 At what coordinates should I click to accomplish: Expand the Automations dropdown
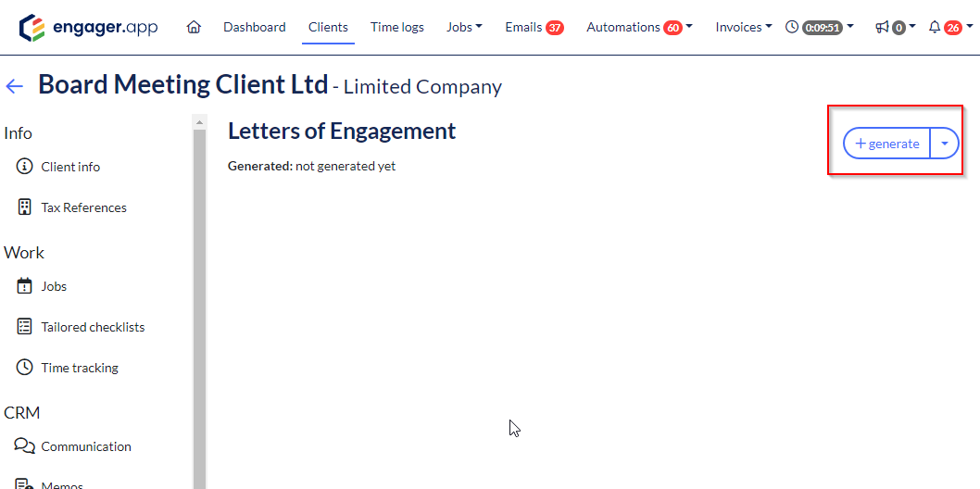689,28
